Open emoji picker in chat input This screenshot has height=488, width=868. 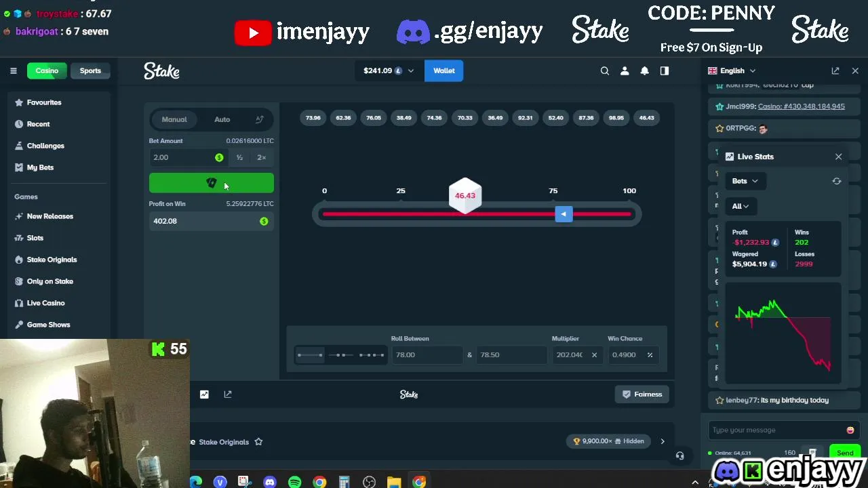point(850,430)
